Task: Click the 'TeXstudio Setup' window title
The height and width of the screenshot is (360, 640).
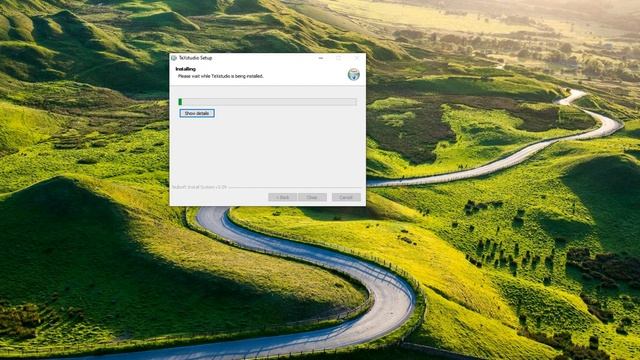Action: pos(196,58)
